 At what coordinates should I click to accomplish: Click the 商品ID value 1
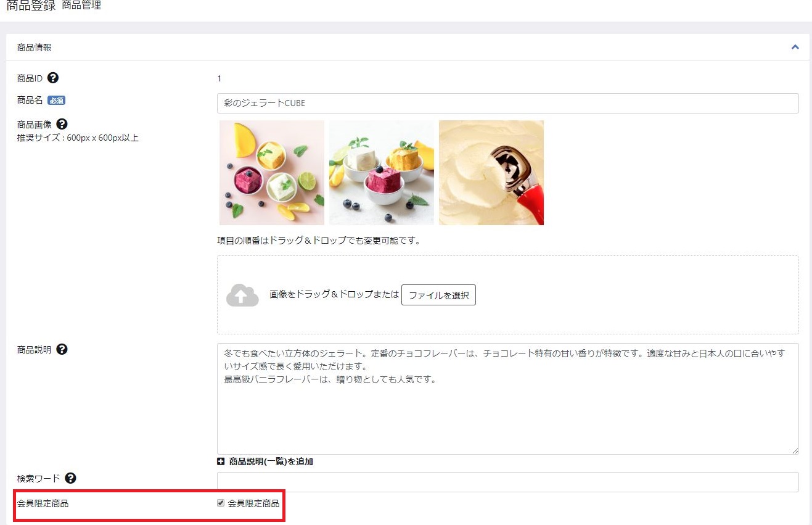(219, 78)
